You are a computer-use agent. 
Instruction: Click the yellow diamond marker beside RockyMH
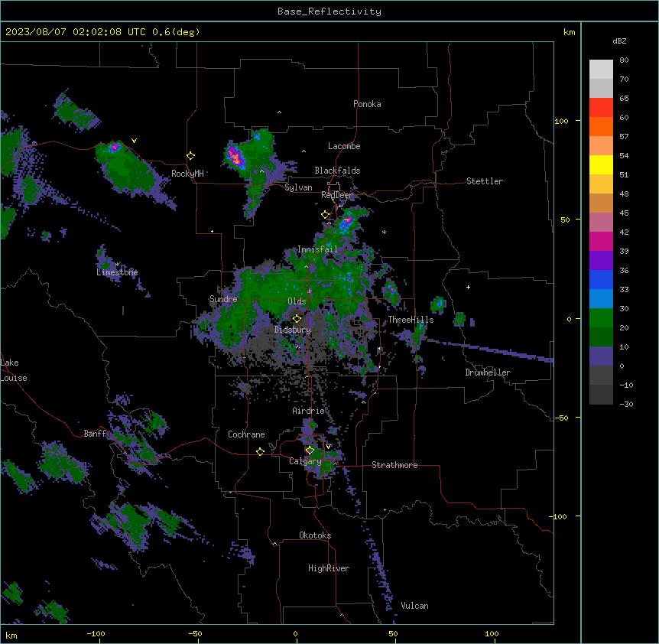pos(191,156)
